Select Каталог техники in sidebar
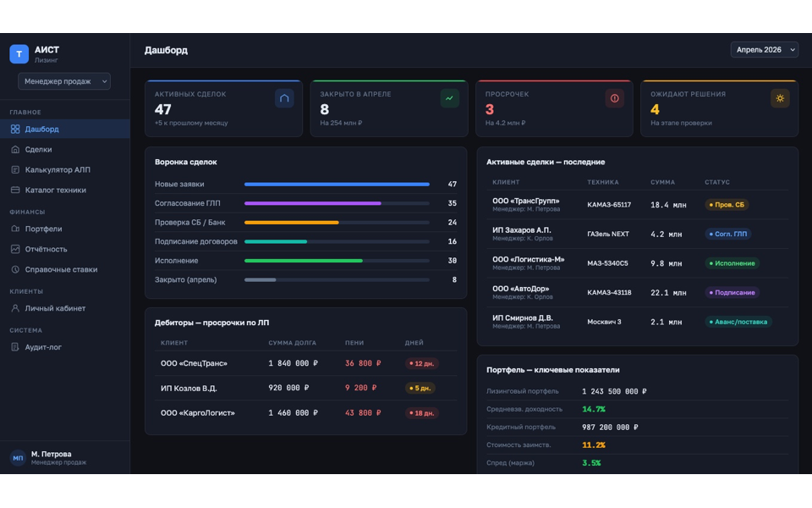This screenshot has width=812, height=508. tap(65, 190)
